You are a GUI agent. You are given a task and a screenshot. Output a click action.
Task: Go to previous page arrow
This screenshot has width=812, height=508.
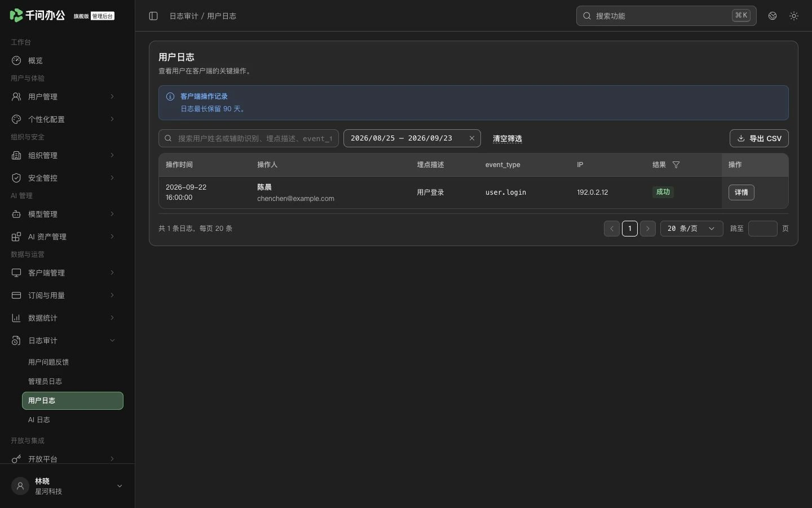612,229
